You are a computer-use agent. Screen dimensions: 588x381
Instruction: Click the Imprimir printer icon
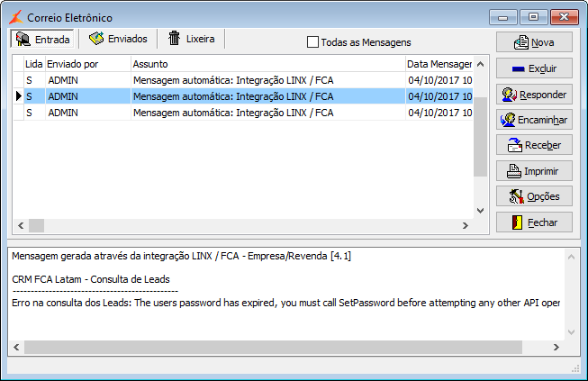515,171
